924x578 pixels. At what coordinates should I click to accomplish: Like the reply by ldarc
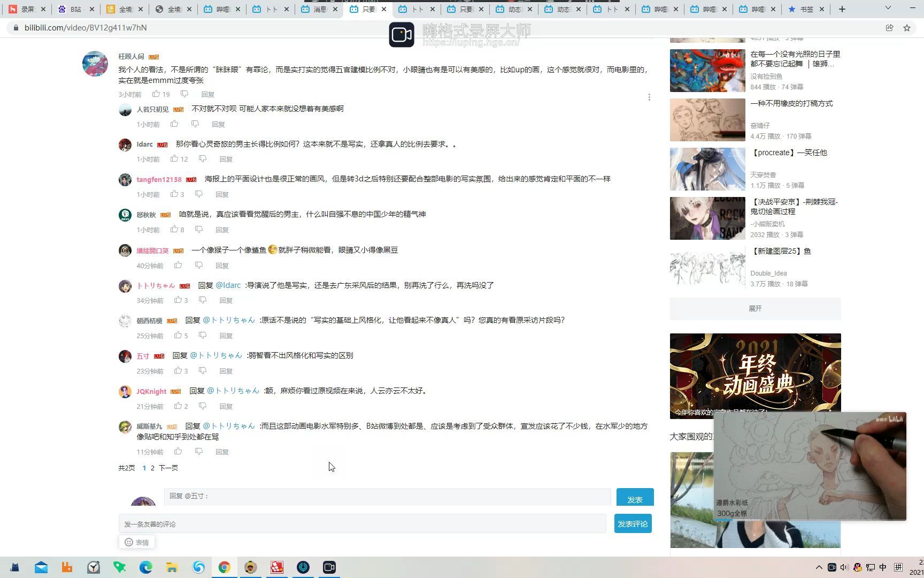click(174, 159)
